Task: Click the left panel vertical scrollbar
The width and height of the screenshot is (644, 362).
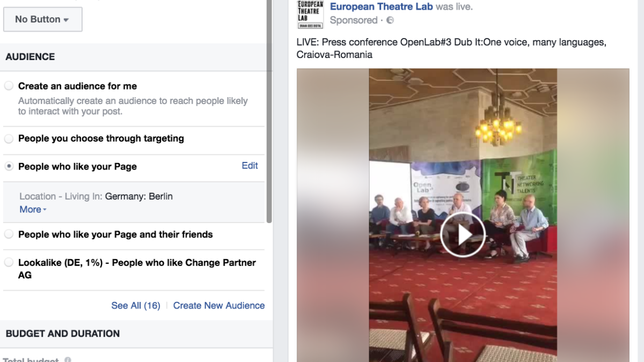Action: (269, 111)
